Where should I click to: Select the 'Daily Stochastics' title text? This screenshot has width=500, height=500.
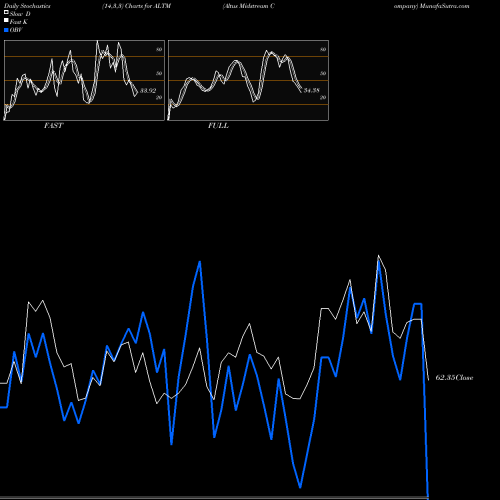tap(27, 6)
